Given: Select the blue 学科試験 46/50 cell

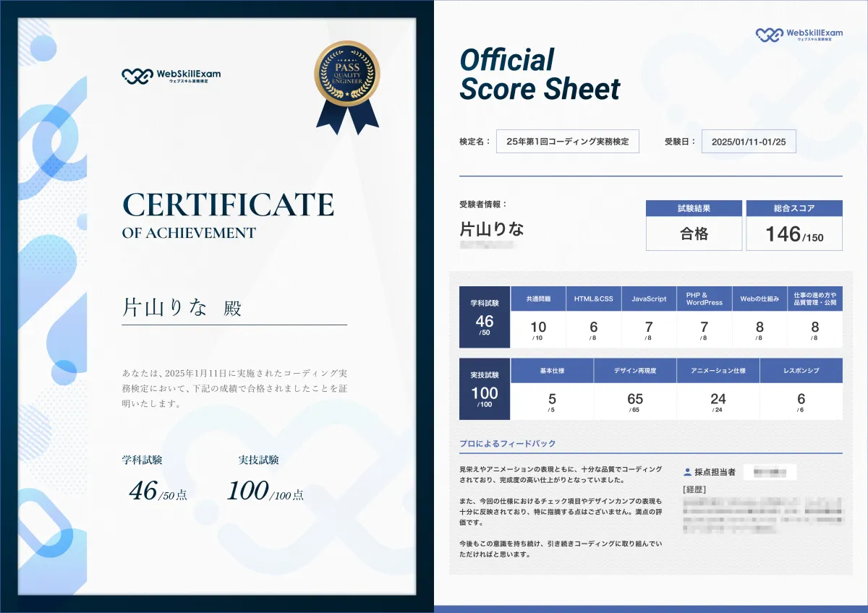Looking at the screenshot, I should pos(485,317).
